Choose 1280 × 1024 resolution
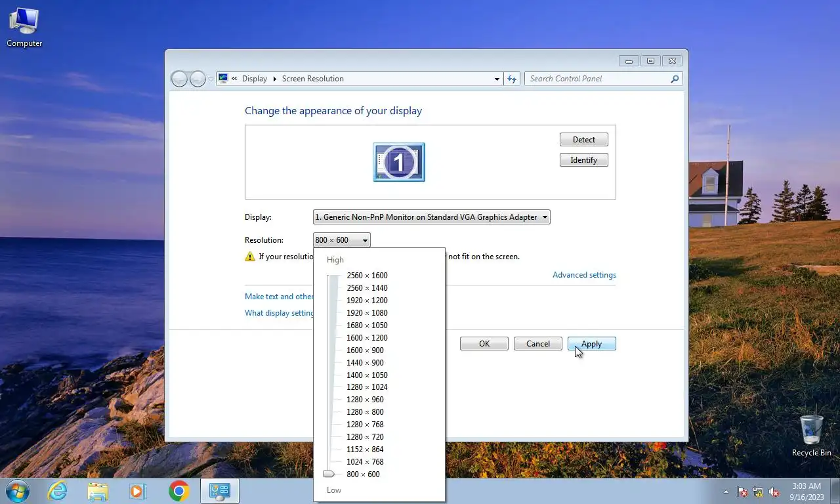The width and height of the screenshot is (840, 504). coord(367,387)
